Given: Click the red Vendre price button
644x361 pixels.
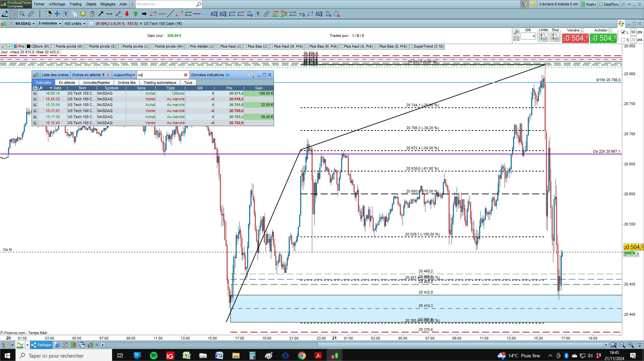Looking at the screenshot, I should coord(576,38).
